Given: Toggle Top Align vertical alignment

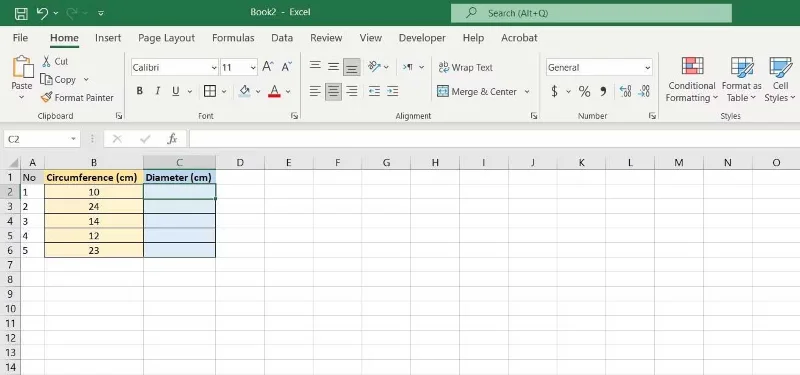Looking at the screenshot, I should coord(315,66).
